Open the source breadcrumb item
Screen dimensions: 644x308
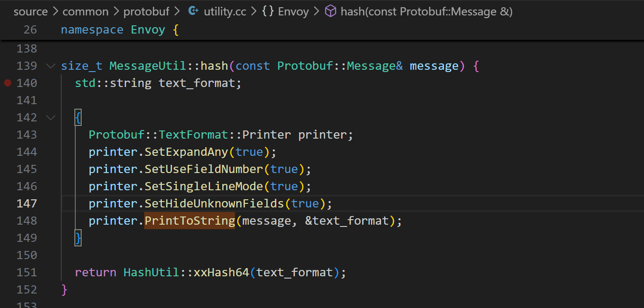point(30,11)
